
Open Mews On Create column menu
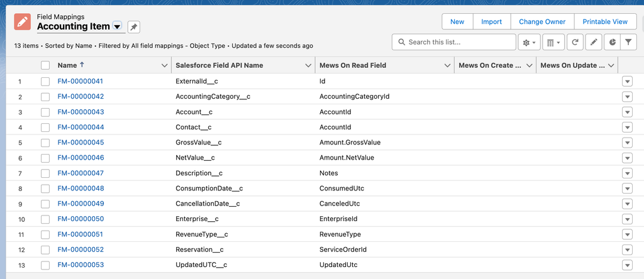point(530,65)
